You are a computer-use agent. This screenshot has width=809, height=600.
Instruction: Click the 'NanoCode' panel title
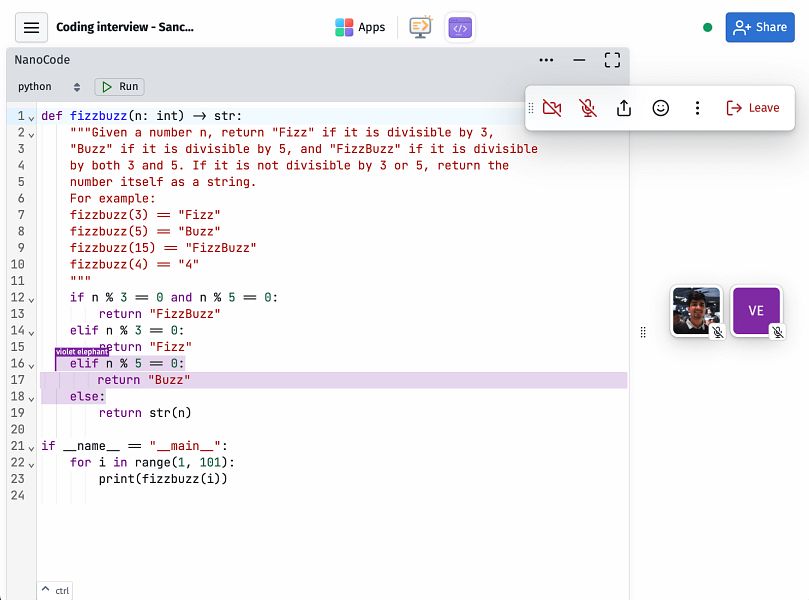tap(42, 60)
